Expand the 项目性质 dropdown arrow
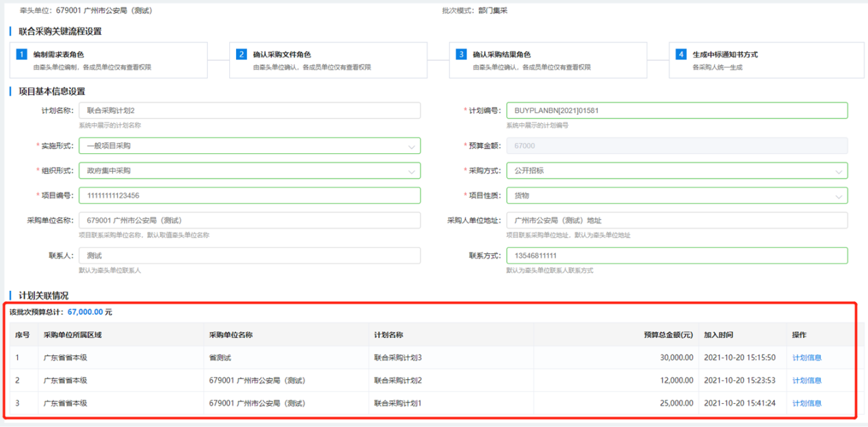Viewport: 868px width, 427px height. (x=839, y=196)
